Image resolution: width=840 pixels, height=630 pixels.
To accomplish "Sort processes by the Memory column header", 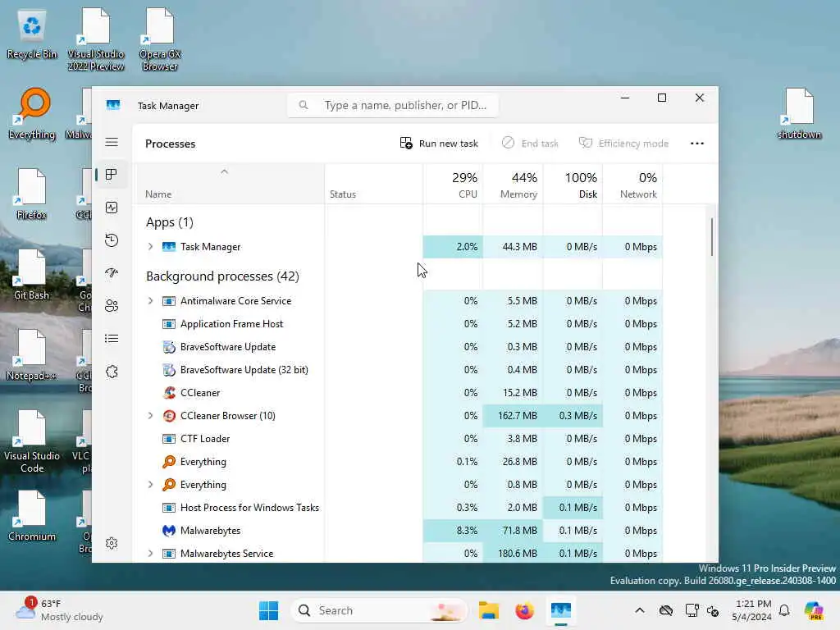I will tap(514, 185).
